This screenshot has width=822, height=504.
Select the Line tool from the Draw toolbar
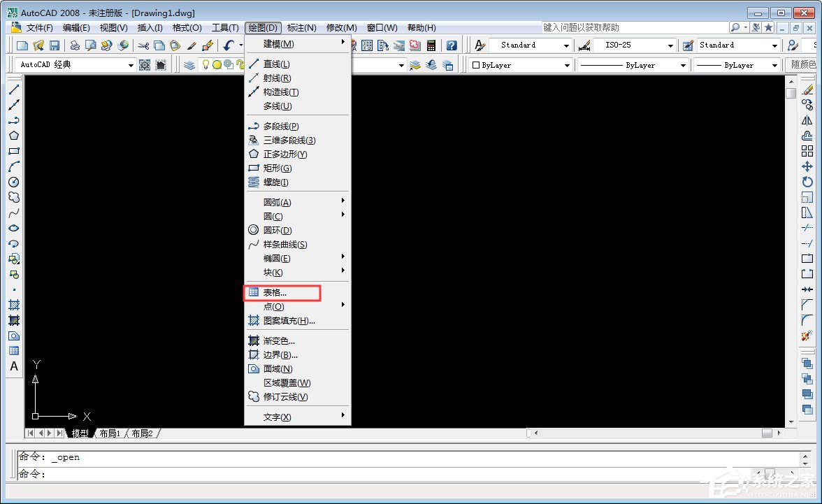[14, 89]
